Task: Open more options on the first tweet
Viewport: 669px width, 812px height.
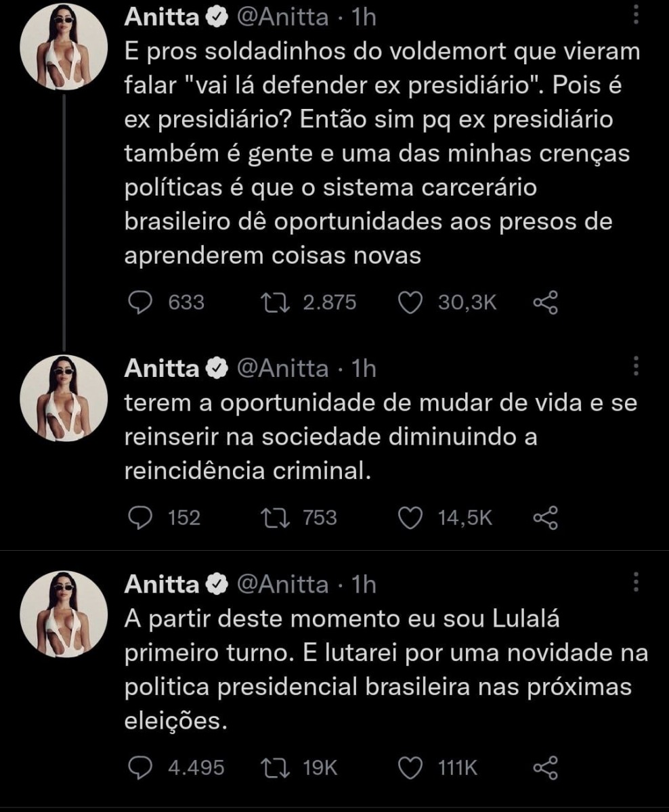Action: pyautogui.click(x=636, y=16)
